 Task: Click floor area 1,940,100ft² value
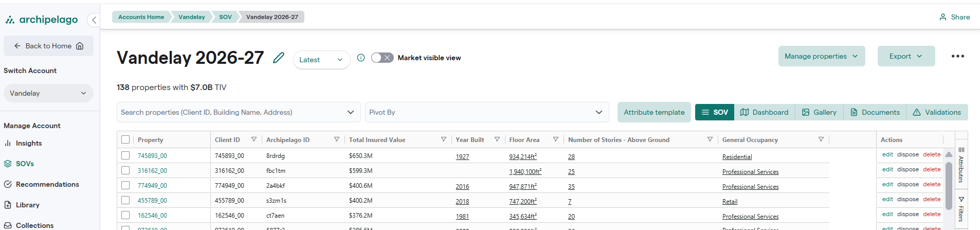pyautogui.click(x=525, y=171)
